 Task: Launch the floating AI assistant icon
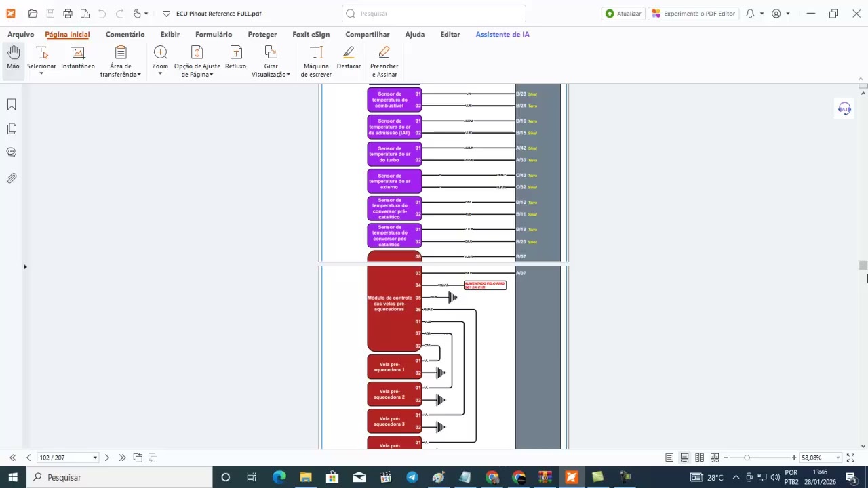844,108
